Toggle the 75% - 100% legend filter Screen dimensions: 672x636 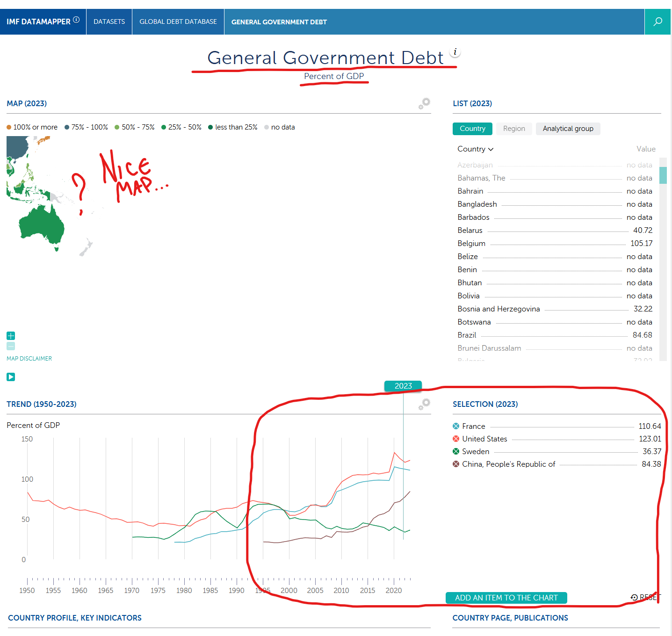[x=87, y=127]
